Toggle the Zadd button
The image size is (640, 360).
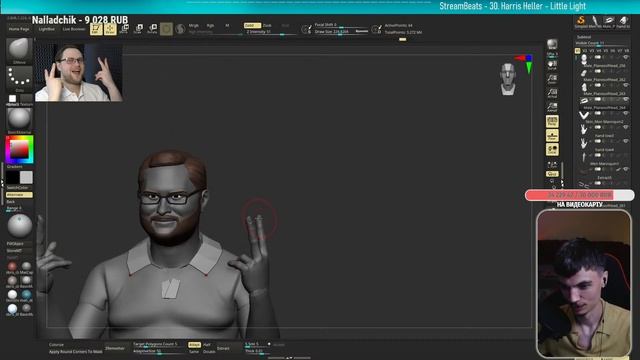pyautogui.click(x=252, y=25)
